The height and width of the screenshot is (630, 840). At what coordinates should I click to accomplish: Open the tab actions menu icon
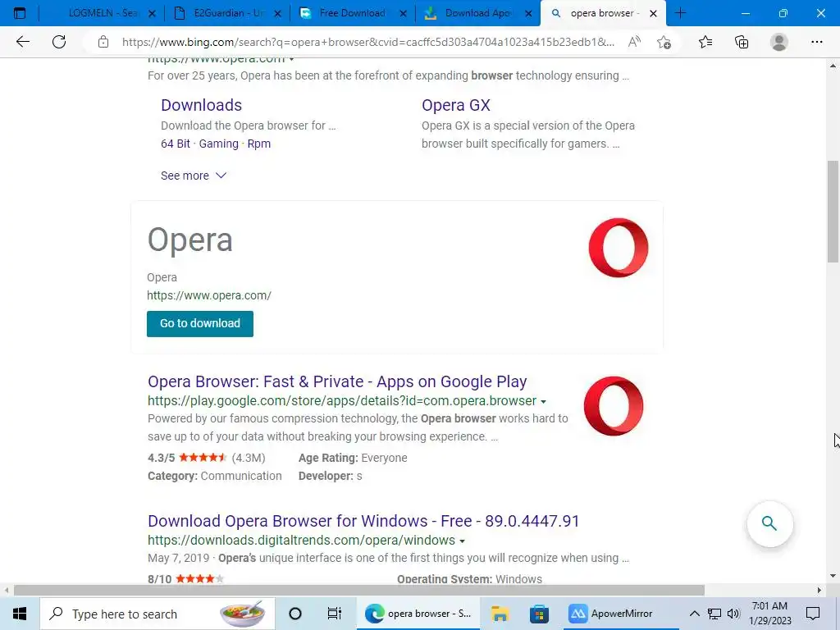click(x=20, y=13)
